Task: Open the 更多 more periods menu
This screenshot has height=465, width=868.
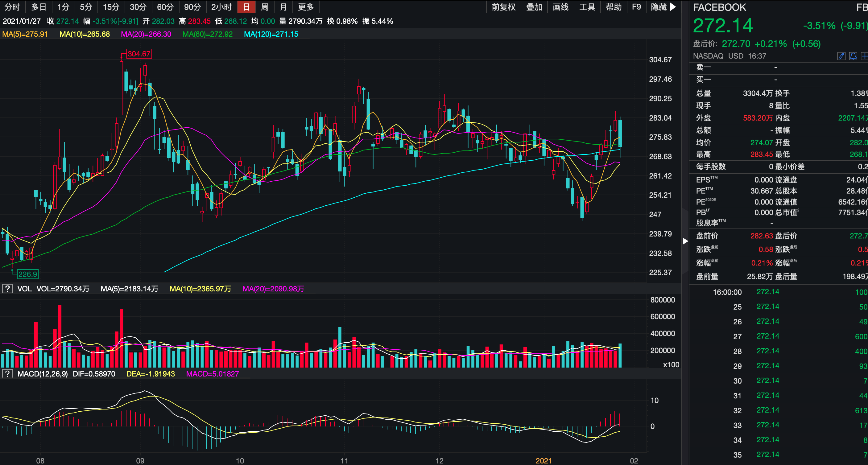Action: (306, 7)
